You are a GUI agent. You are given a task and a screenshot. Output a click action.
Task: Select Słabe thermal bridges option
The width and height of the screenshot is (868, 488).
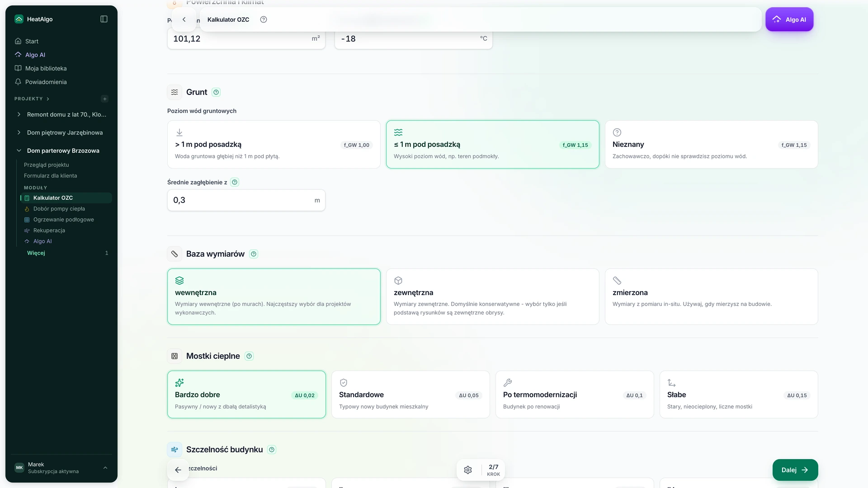[x=739, y=394]
